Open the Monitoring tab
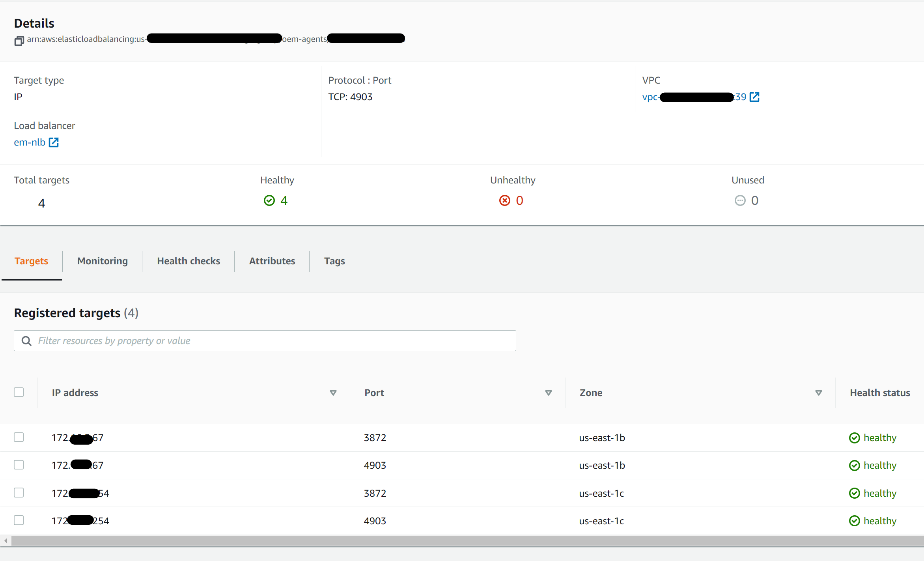The width and height of the screenshot is (924, 561). click(103, 261)
